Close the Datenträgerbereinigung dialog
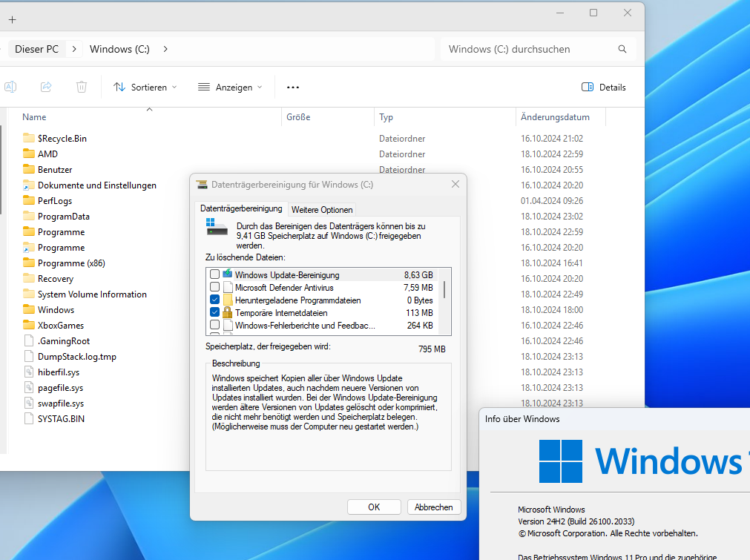Image resolution: width=750 pixels, height=560 pixels. [455, 184]
